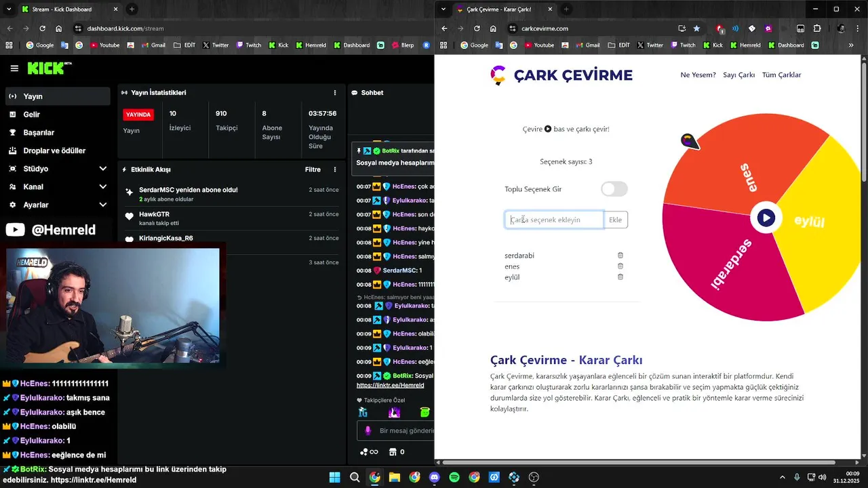Click the option input field on Çark Çevirme
The height and width of the screenshot is (488, 868).
[554, 220]
